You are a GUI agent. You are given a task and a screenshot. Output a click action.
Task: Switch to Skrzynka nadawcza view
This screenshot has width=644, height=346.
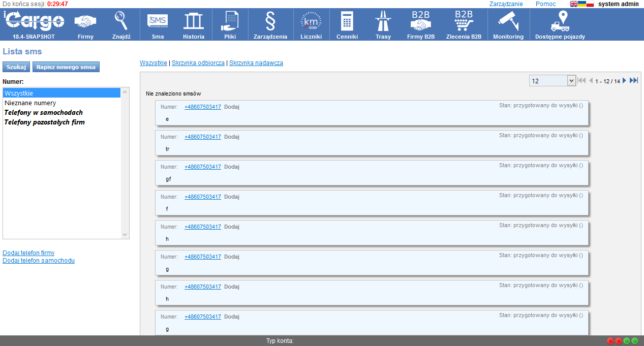[x=256, y=63]
